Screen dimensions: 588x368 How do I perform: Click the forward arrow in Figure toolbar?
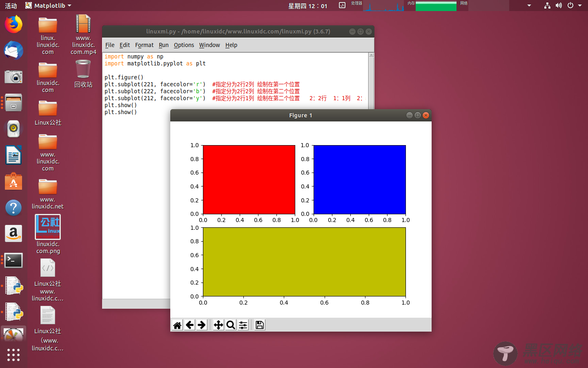point(202,325)
